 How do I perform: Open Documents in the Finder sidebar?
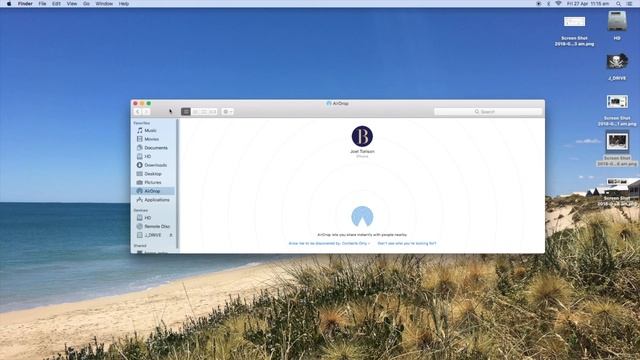[153, 148]
